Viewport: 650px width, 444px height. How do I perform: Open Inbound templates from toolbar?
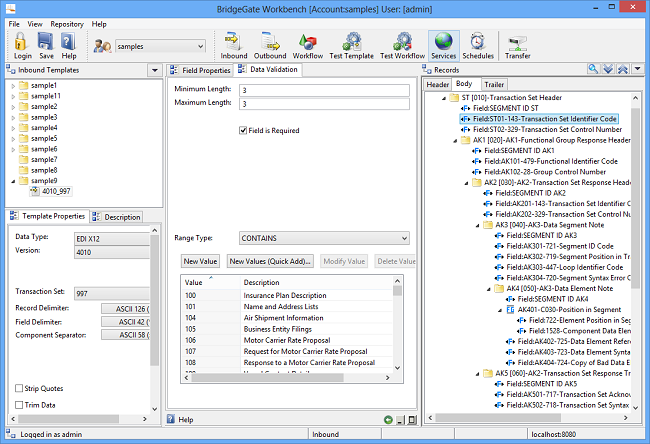click(x=234, y=42)
